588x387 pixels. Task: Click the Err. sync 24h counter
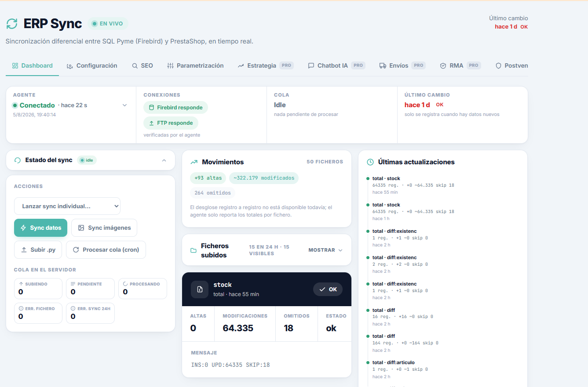coord(91,313)
